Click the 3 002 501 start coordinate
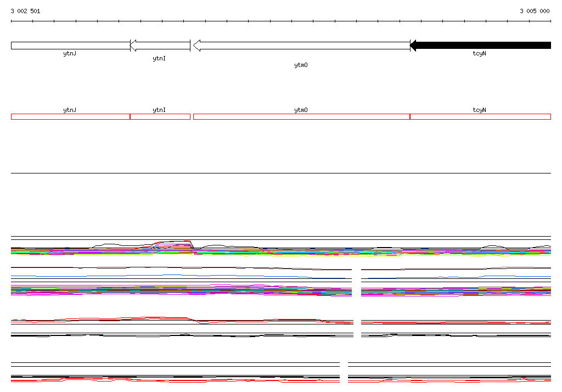 point(25,11)
